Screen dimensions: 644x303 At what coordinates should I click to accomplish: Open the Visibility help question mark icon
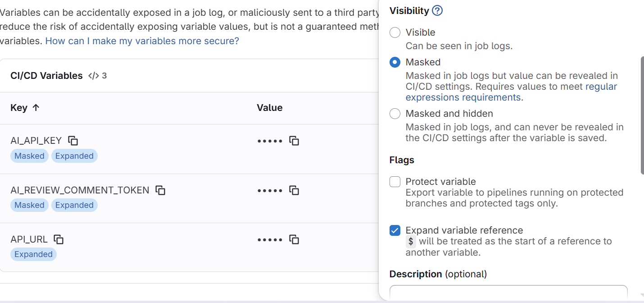pyautogui.click(x=437, y=10)
